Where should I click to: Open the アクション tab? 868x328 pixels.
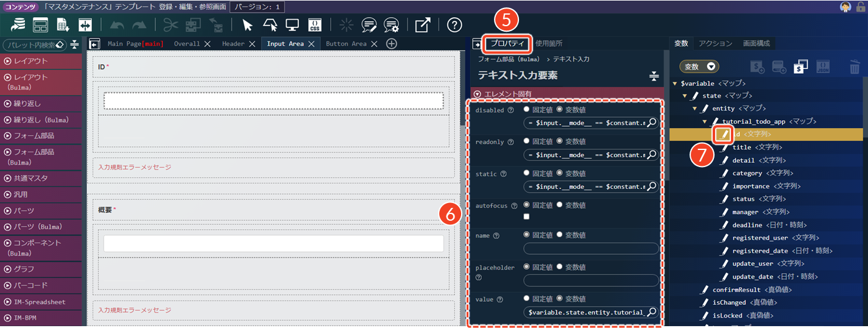[x=715, y=43]
